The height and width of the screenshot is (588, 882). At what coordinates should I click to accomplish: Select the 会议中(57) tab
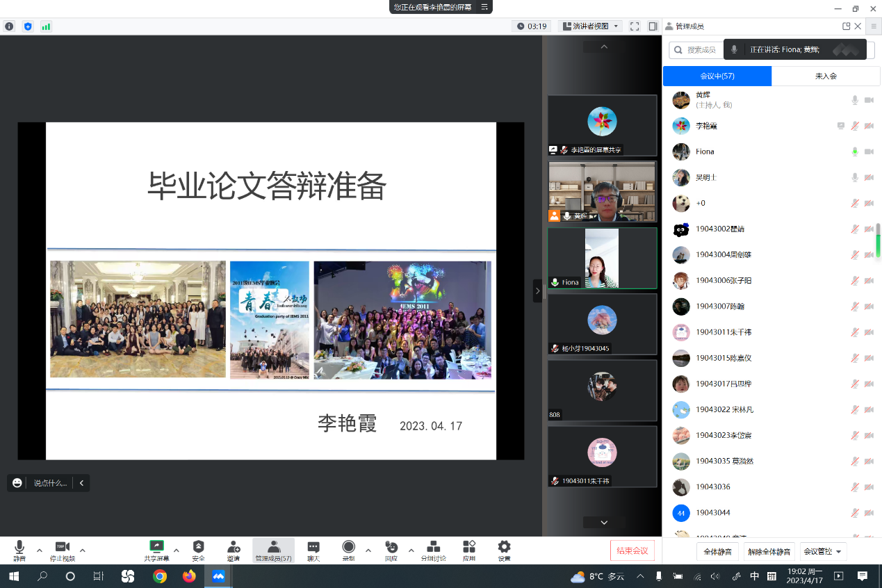[x=717, y=76]
